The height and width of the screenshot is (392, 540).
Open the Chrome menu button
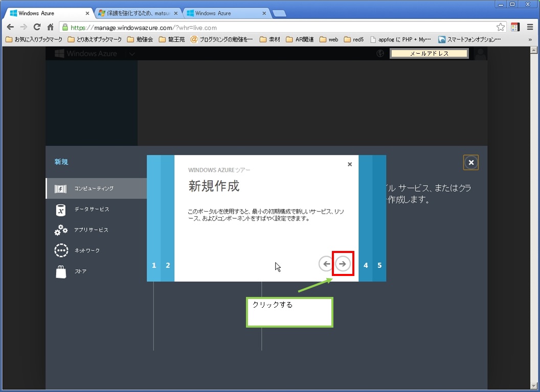point(530,27)
